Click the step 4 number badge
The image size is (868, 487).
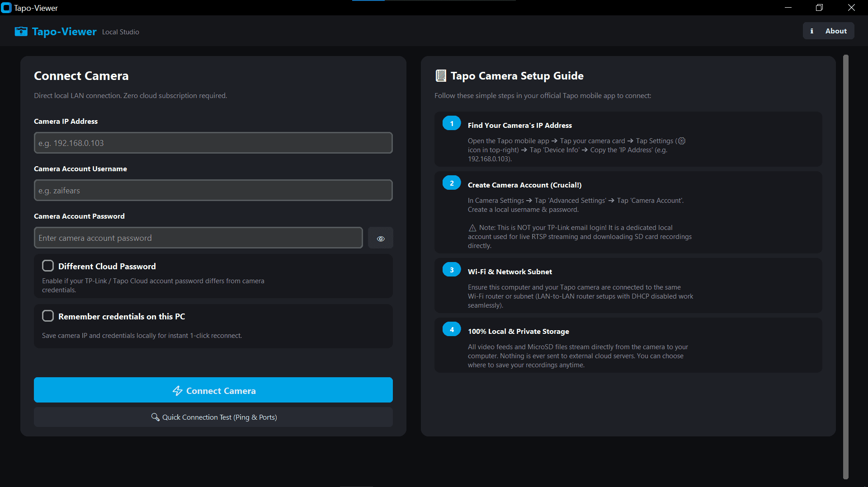(x=452, y=329)
